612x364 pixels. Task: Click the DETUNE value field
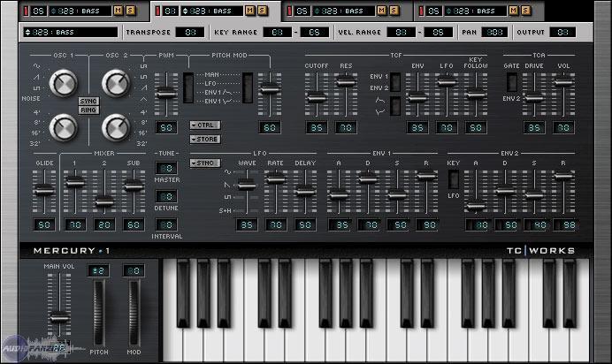point(166,196)
